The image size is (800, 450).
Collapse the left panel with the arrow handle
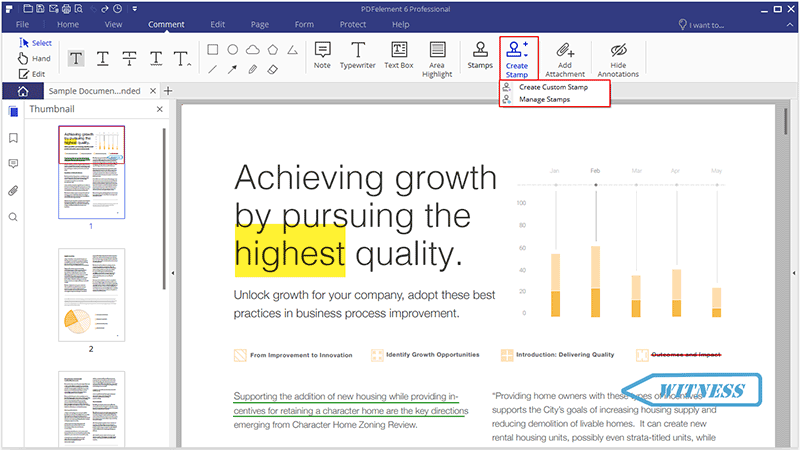coord(173,273)
